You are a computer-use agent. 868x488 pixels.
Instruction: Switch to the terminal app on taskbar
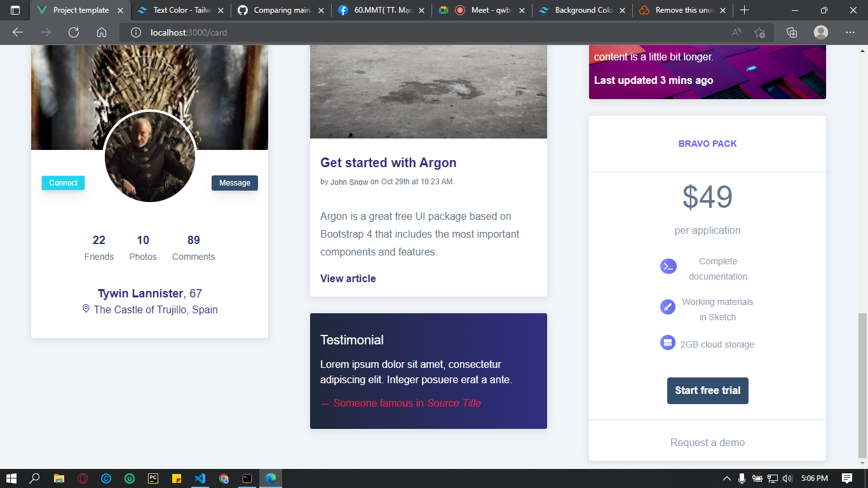click(x=247, y=478)
